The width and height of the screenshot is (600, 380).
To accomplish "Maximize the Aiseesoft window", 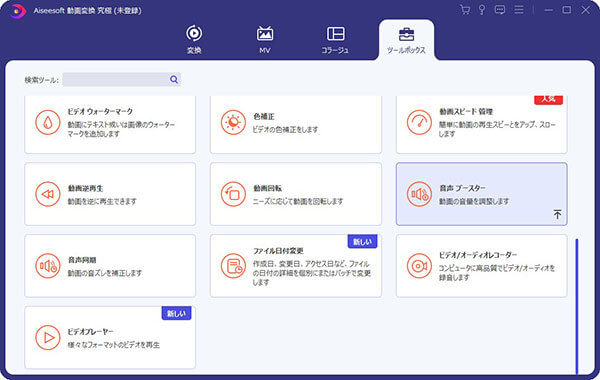I will [x=567, y=10].
